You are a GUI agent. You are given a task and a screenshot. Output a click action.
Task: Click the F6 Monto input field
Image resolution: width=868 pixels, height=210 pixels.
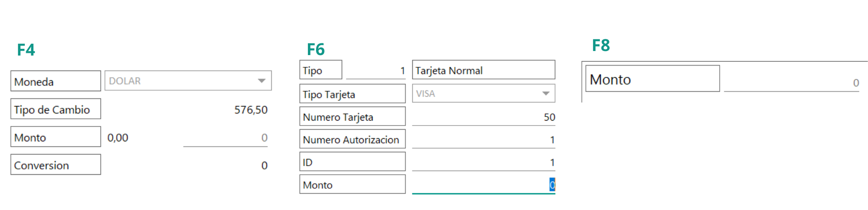coord(483,185)
